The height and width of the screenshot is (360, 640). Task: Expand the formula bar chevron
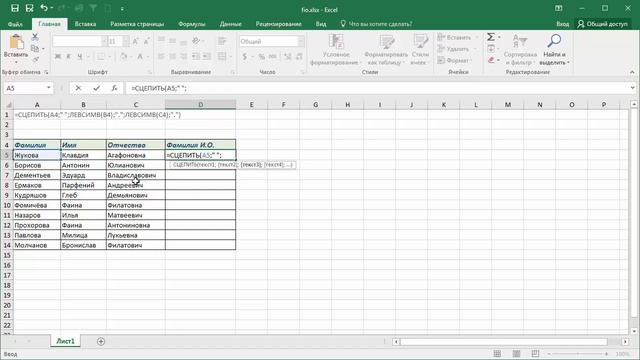point(632,88)
